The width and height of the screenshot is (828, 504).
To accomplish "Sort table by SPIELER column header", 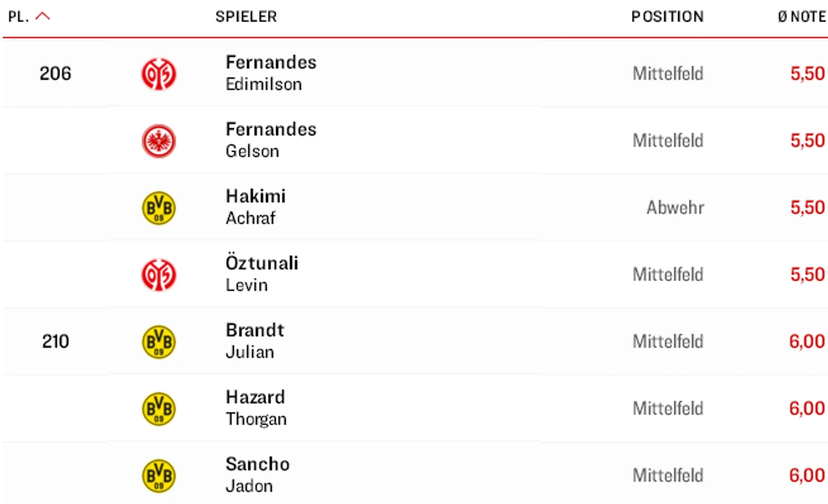I will pos(246,17).
